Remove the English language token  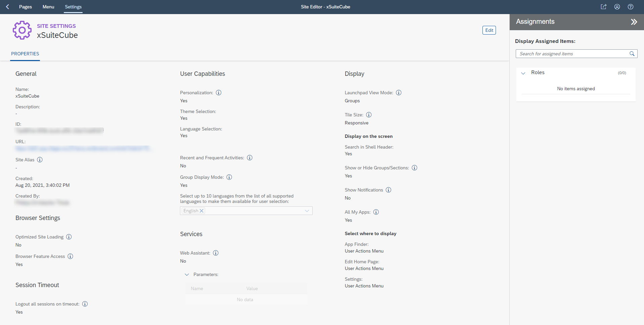201,211
